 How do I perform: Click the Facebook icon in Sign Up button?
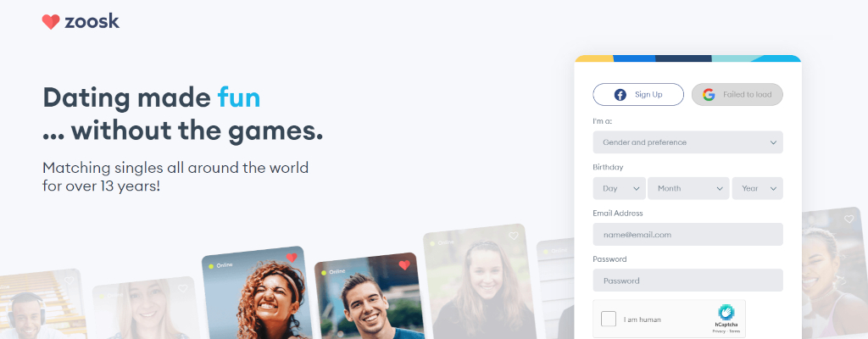[620, 95]
